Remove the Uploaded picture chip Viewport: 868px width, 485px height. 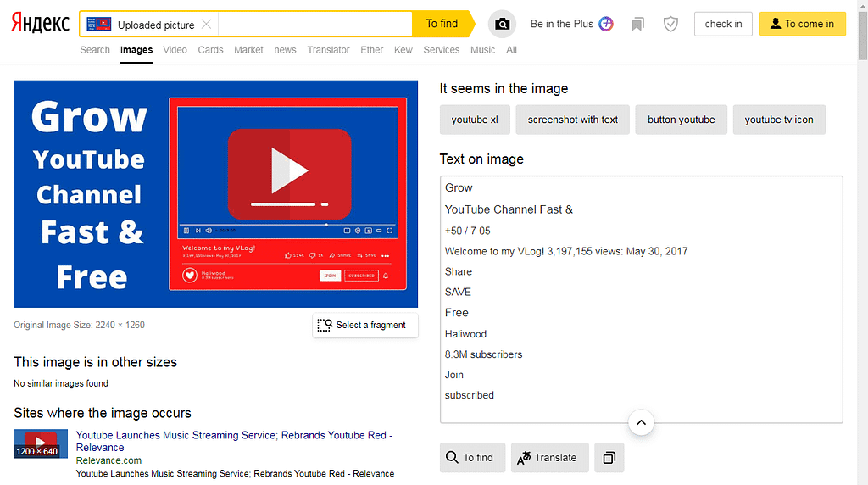pos(206,25)
